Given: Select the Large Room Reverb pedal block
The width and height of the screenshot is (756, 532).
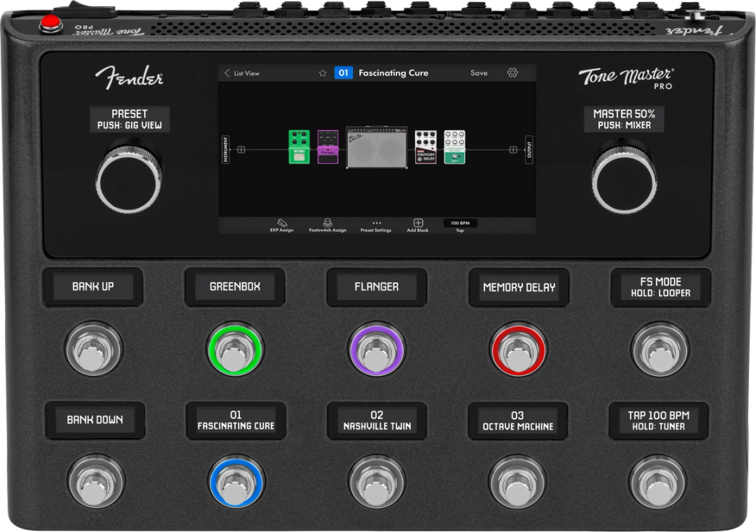Looking at the screenshot, I should (455, 146).
